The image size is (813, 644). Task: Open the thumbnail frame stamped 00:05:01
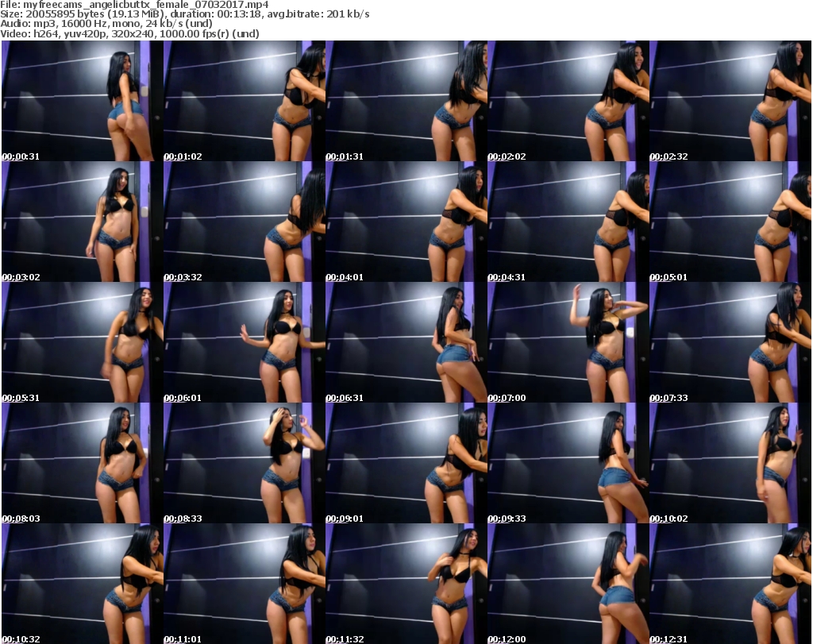click(730, 222)
